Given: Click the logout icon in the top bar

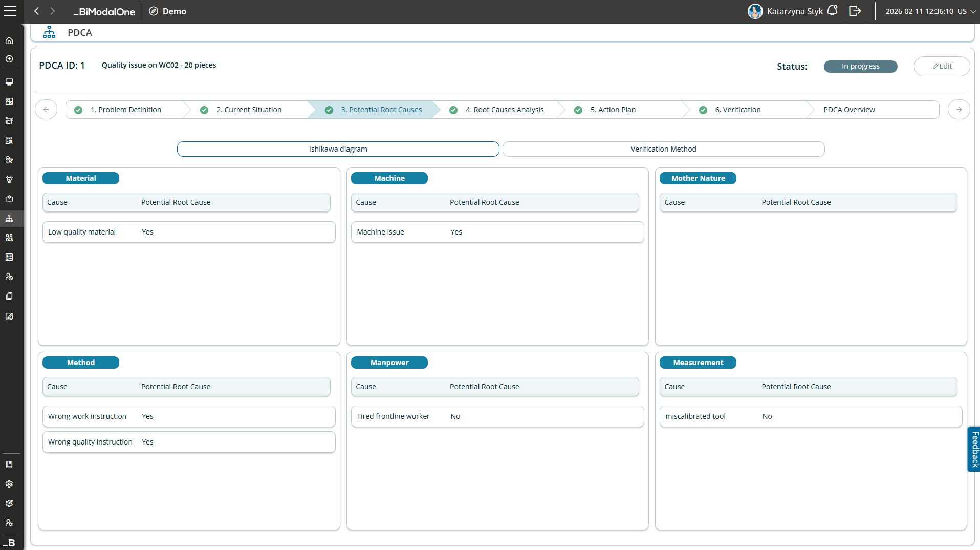Looking at the screenshot, I should coord(855,11).
